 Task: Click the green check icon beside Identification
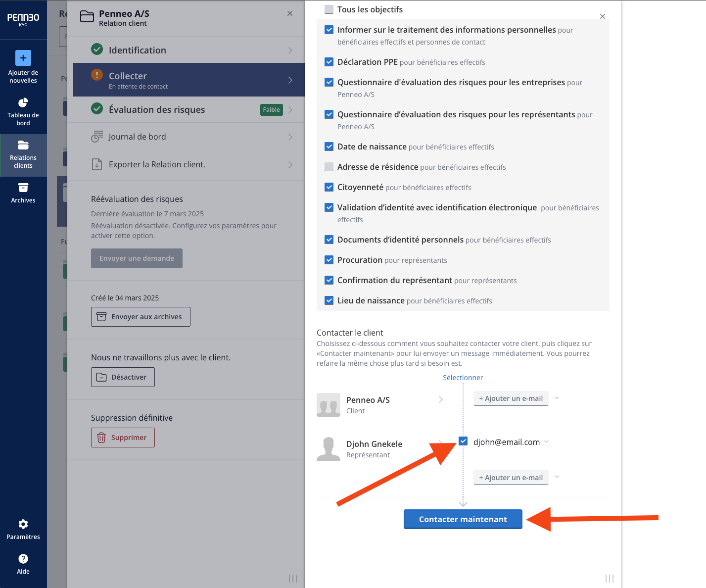click(x=97, y=49)
